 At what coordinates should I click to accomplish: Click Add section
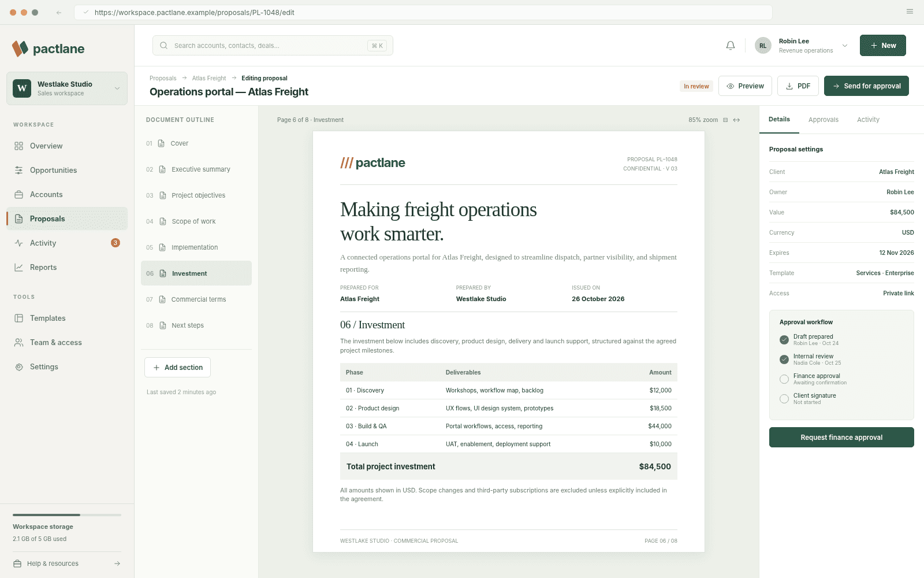pyautogui.click(x=177, y=368)
